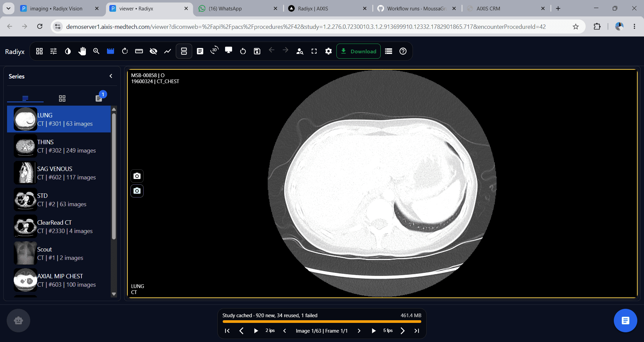This screenshot has height=342, width=644.
Task: Step to previous image with small left chevron
Action: (284, 331)
